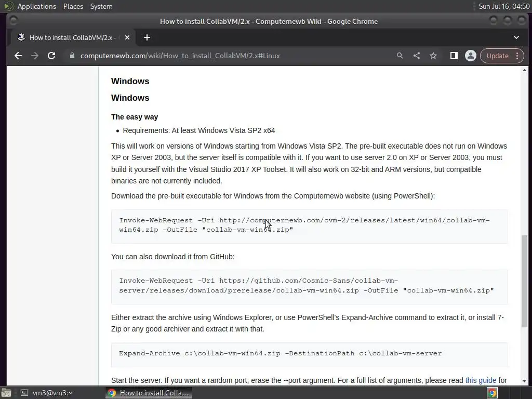Click the address bar URL field

click(x=231, y=56)
